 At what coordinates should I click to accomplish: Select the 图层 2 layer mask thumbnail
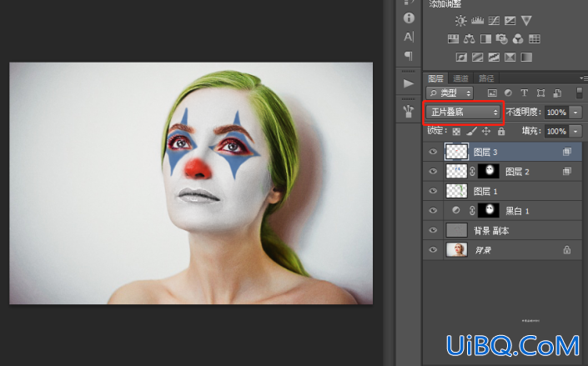pyautogui.click(x=489, y=172)
